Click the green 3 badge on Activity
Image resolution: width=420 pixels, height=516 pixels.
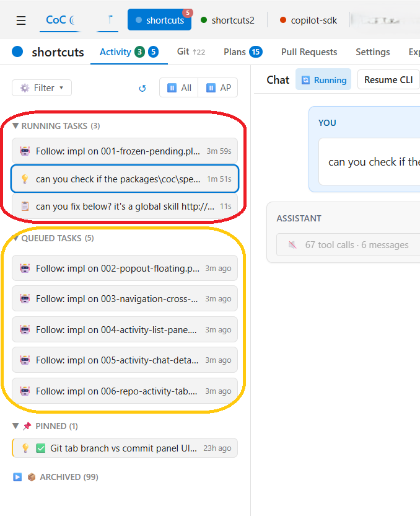139,52
